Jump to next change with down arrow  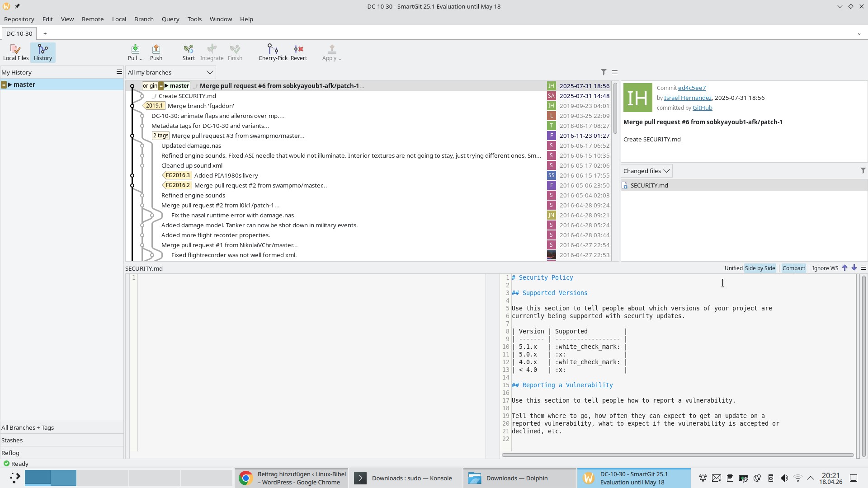point(854,268)
